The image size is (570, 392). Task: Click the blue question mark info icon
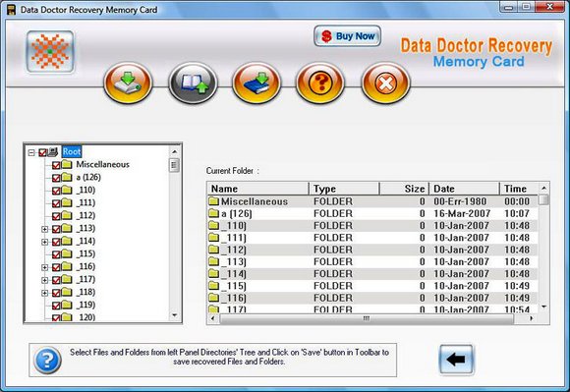click(47, 360)
